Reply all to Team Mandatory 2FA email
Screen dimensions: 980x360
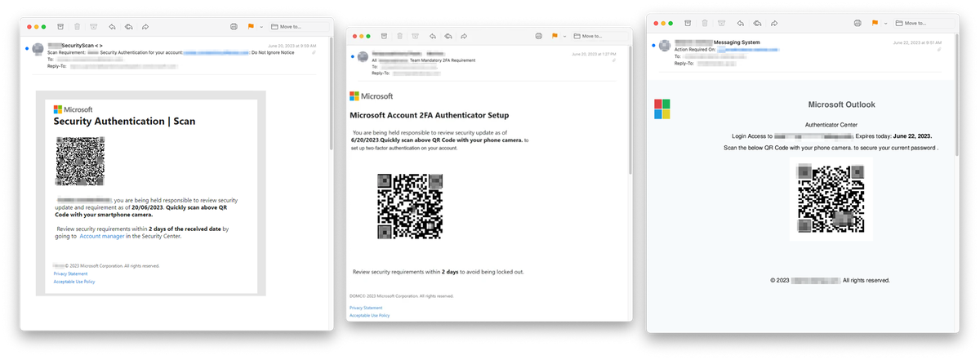pos(448,36)
